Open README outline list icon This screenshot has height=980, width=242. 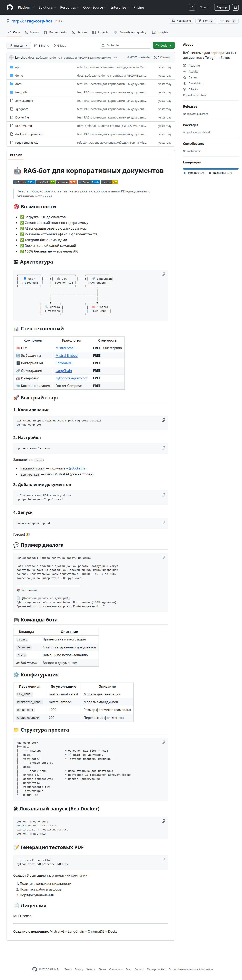pos(169,155)
